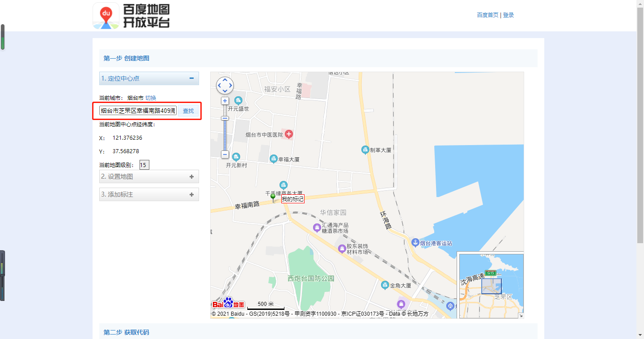The image size is (644, 339).
Task: Click the 烟台市 current city text
Action: point(136,98)
